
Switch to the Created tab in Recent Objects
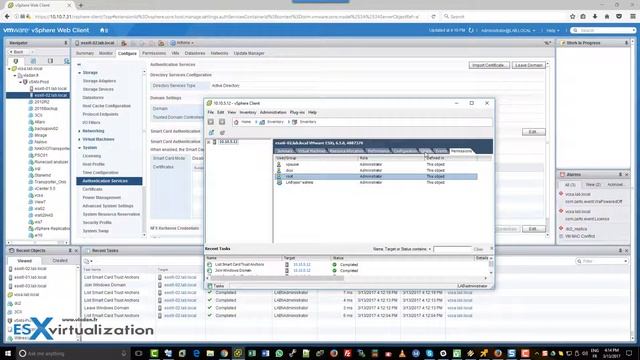(60, 260)
